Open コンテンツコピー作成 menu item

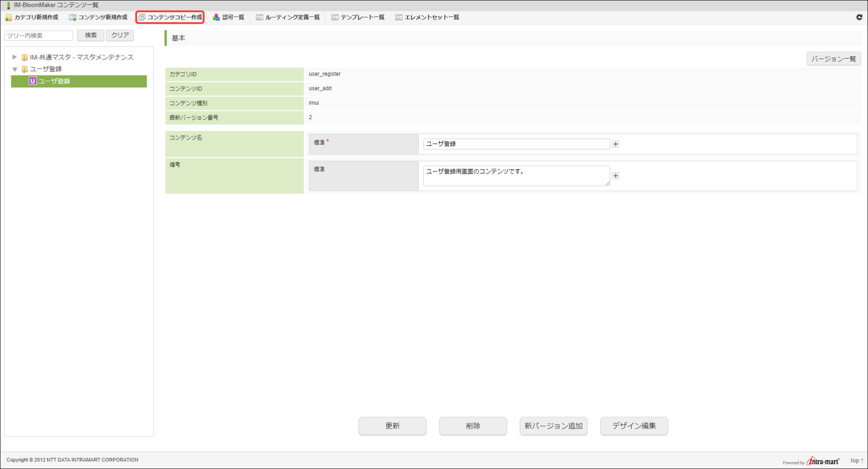click(x=170, y=17)
